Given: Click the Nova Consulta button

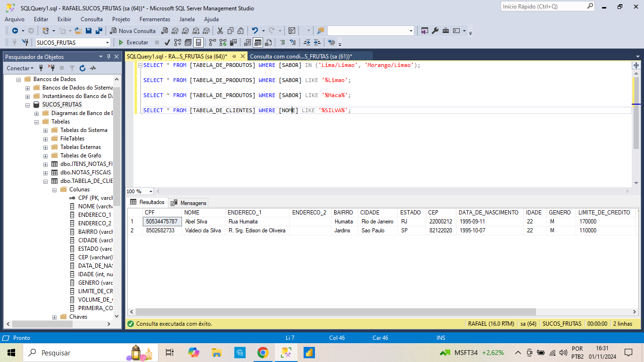Looking at the screenshot, I should coord(133,31).
